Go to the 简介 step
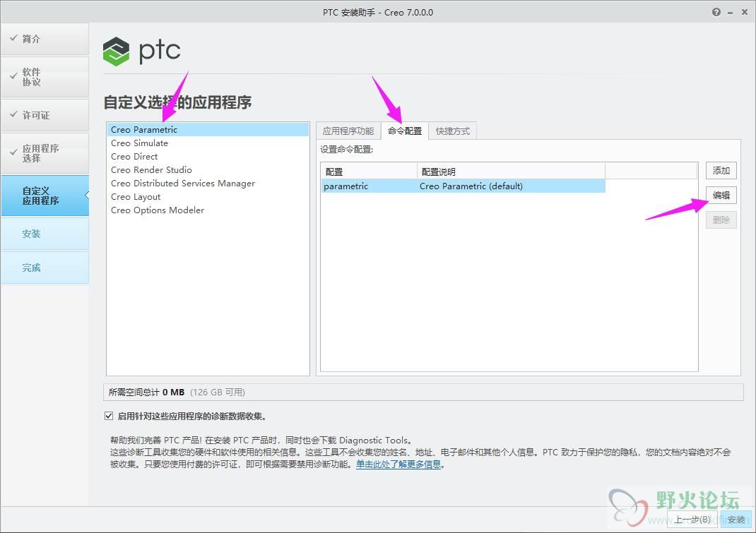Viewport: 756px width, 533px height. [45, 39]
